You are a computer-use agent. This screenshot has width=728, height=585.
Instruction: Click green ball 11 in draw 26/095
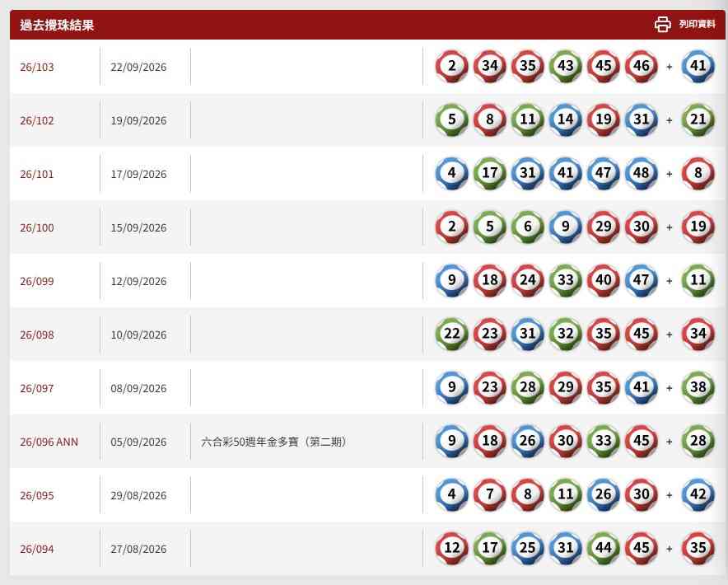[565, 494]
